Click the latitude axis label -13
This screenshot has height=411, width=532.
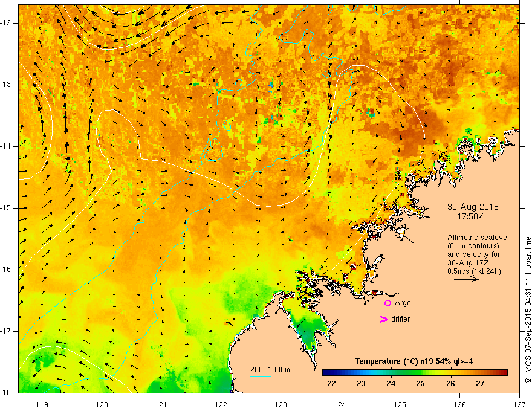[7, 85]
